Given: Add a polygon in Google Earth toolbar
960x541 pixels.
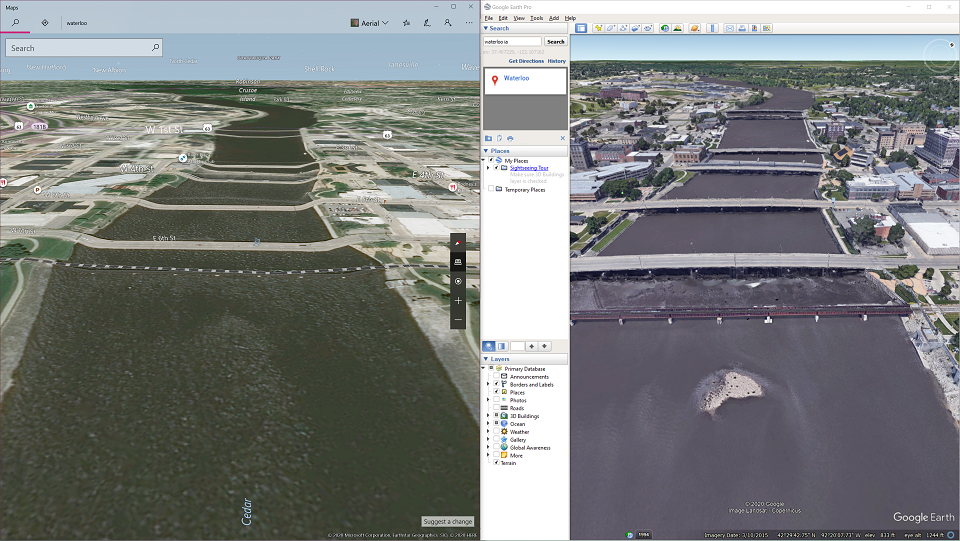Looking at the screenshot, I should (x=611, y=28).
